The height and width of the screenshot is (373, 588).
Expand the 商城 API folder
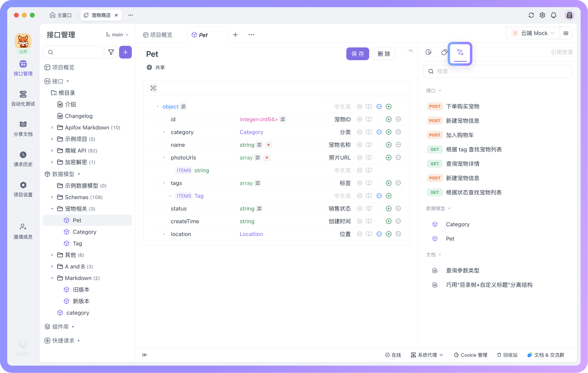[52, 151]
